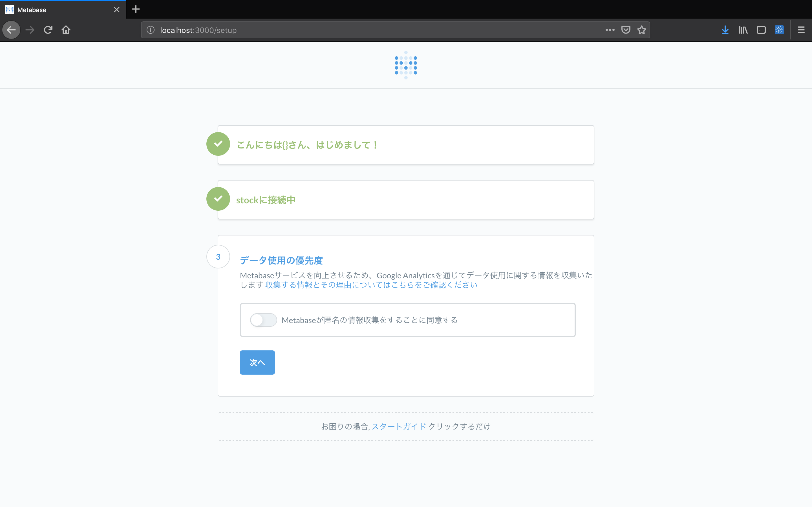Click the browser back arrow button
812x507 pixels.
pos(11,30)
